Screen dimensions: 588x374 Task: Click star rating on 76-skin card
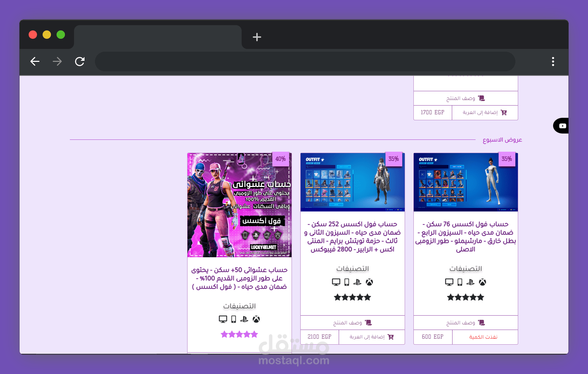point(466,297)
